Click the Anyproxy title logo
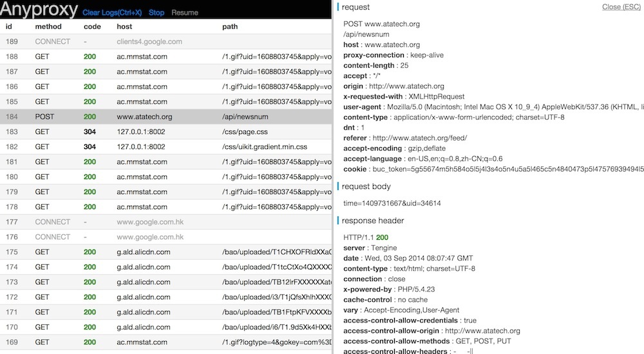The width and height of the screenshot is (644, 354). tap(39, 10)
